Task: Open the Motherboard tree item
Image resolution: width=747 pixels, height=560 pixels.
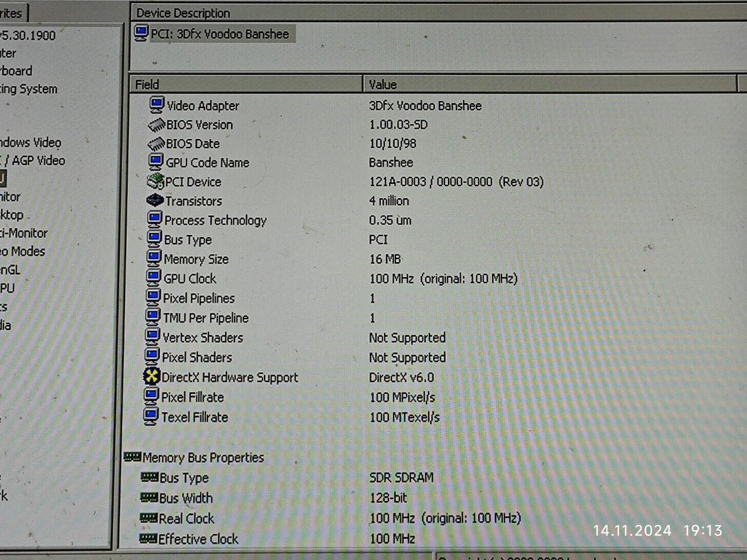Action: point(16,71)
